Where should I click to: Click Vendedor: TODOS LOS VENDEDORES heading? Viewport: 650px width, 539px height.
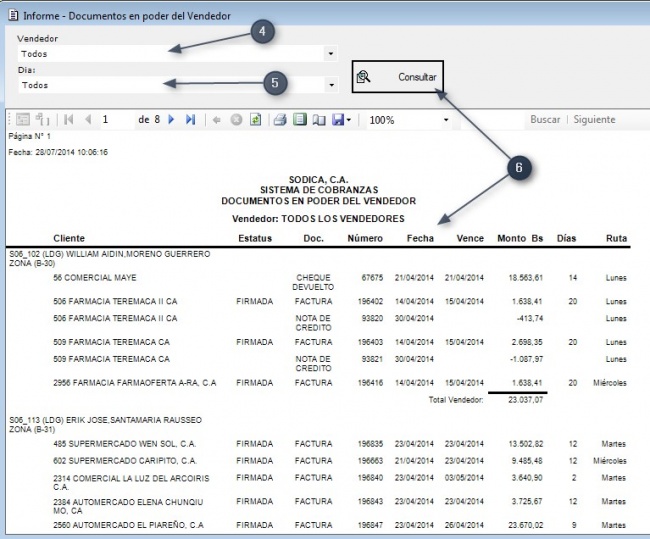pos(318,219)
